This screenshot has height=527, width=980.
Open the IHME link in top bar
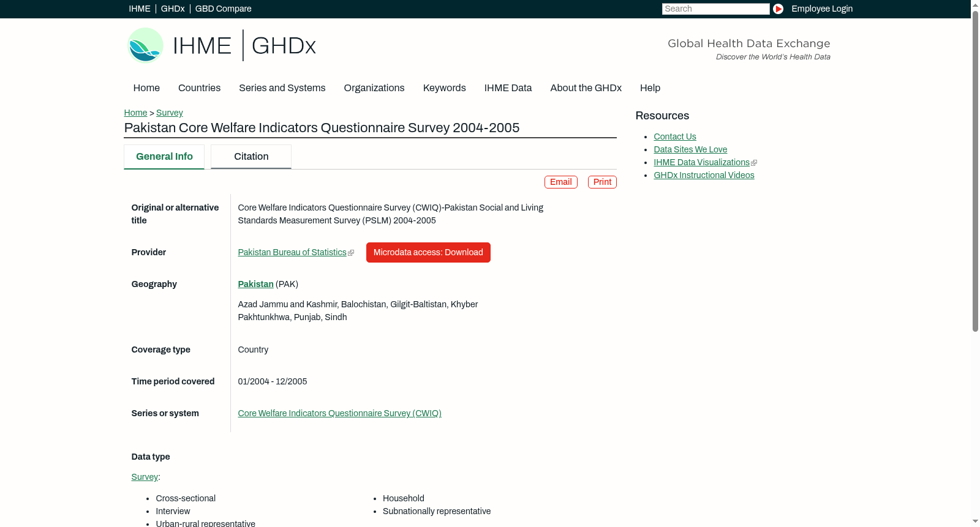click(140, 9)
